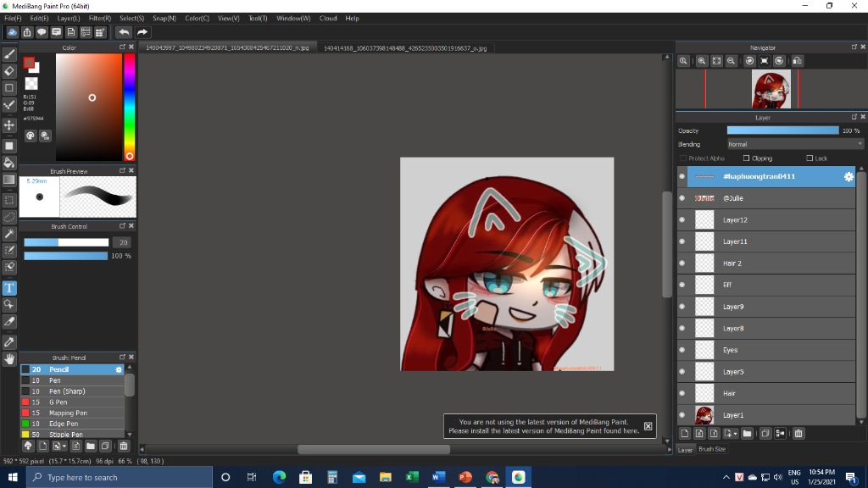Hide the Layer1 layer

click(x=682, y=415)
